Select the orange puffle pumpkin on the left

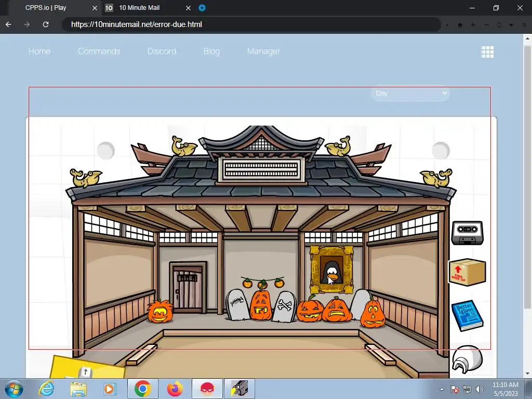pyautogui.click(x=160, y=311)
